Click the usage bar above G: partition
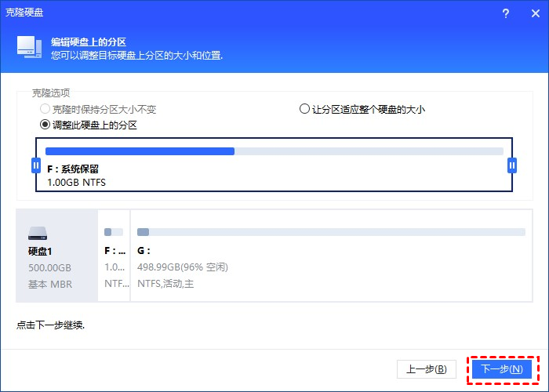The height and width of the screenshot is (392, 549). point(330,232)
